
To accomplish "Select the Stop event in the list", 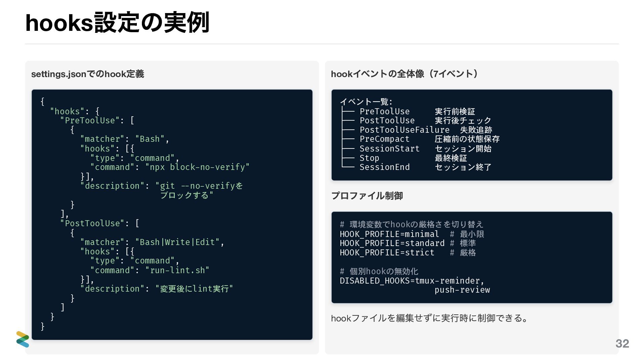I will 369,158.
